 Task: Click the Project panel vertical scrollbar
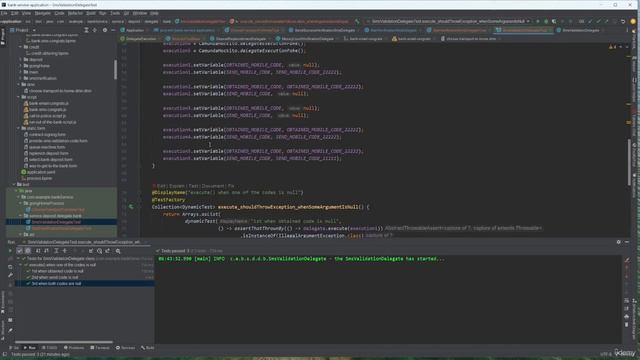point(116,69)
